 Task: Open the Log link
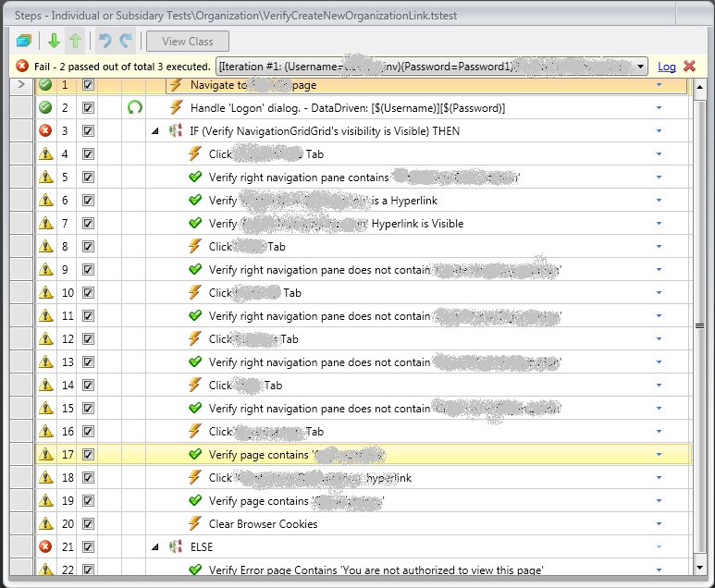click(x=666, y=67)
